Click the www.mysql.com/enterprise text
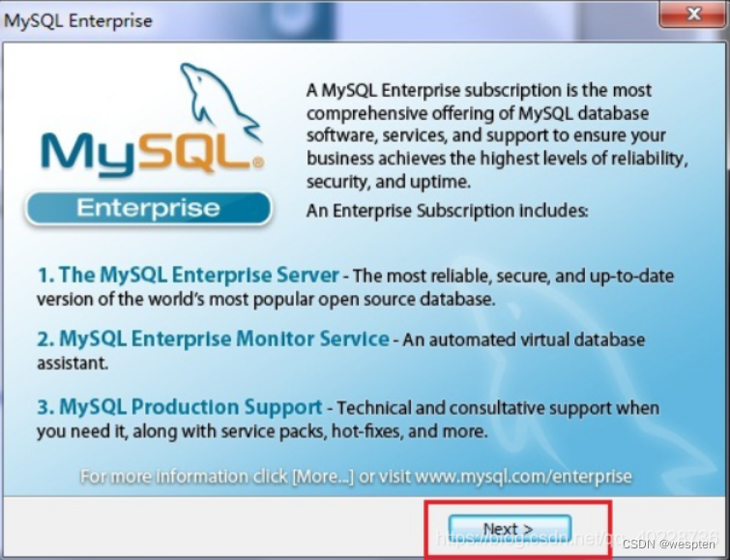The height and width of the screenshot is (560, 730). tap(523, 476)
